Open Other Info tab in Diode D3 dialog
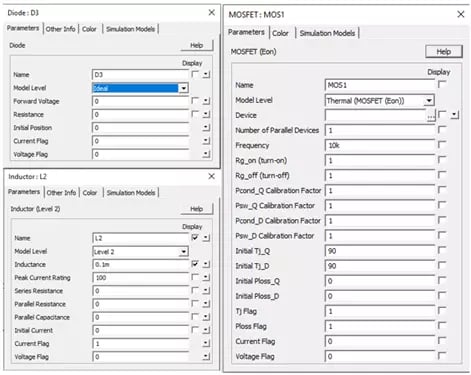This screenshot has width=471, height=375. (60, 29)
